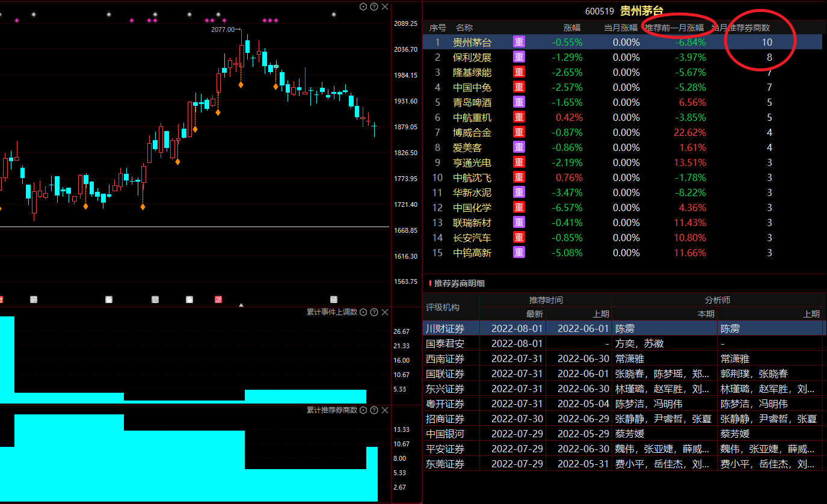827x504 pixels.
Task: Sort by the 涨幅 column header
Action: 572,28
